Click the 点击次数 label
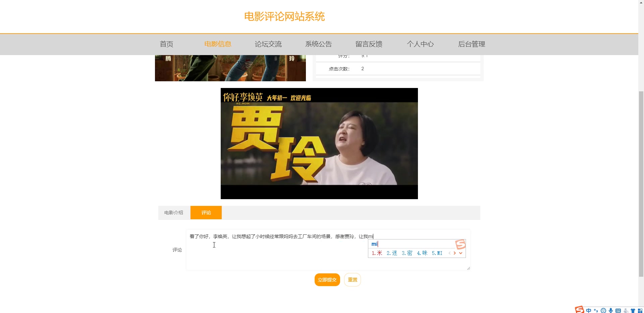 tap(339, 69)
